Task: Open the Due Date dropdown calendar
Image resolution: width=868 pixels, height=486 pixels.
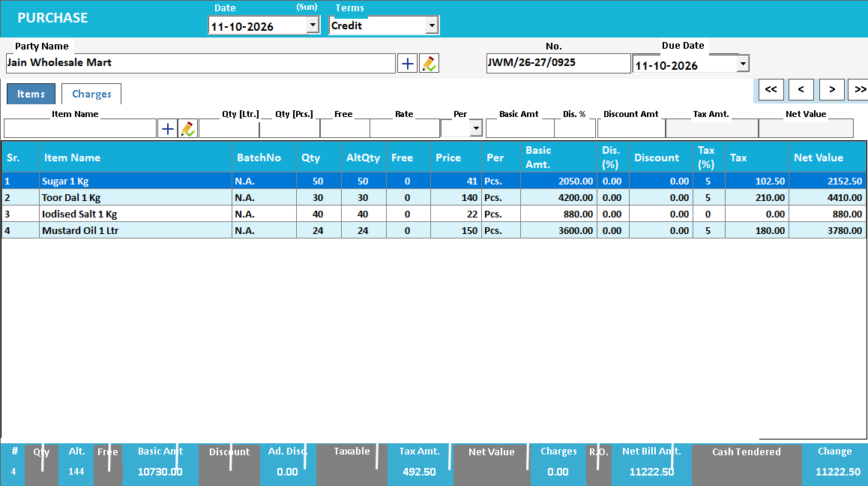Action: [x=743, y=64]
